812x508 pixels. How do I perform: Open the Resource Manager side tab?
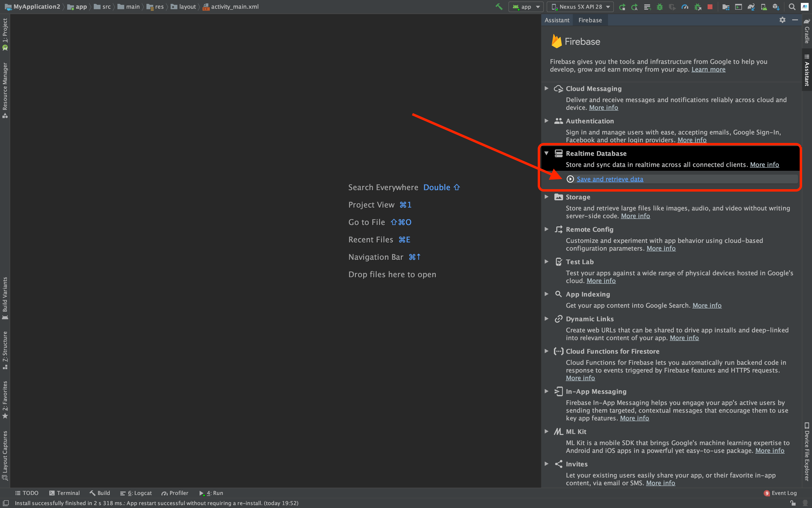5,90
